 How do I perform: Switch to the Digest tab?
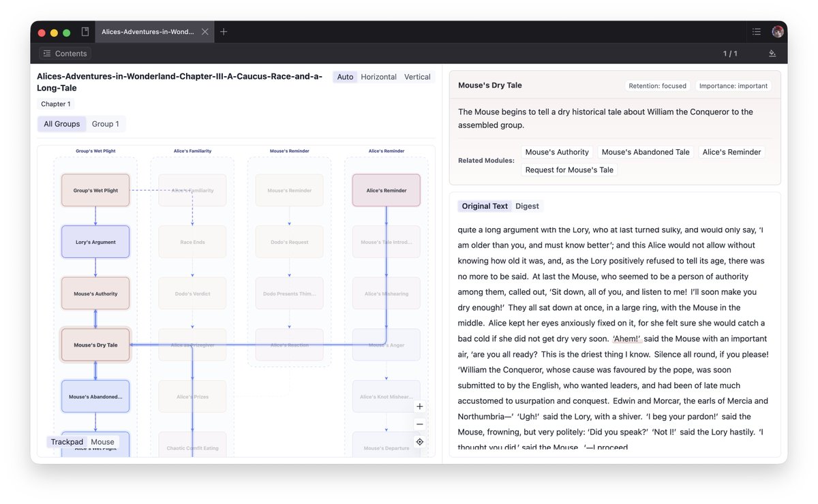(x=527, y=206)
